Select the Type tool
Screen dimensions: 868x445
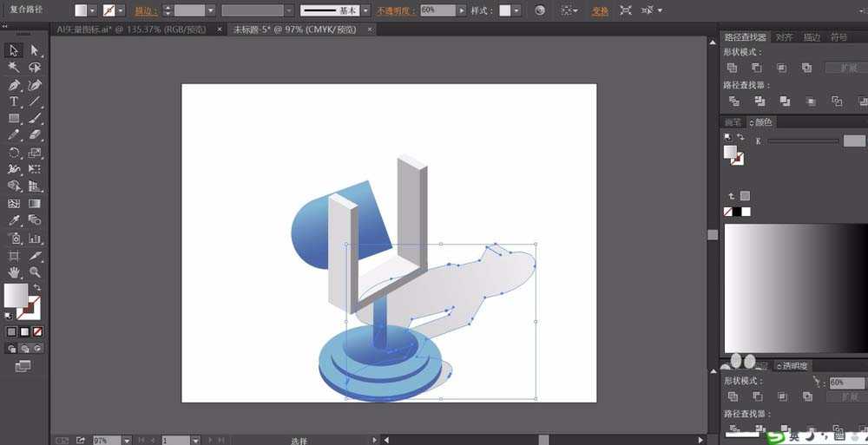click(14, 101)
